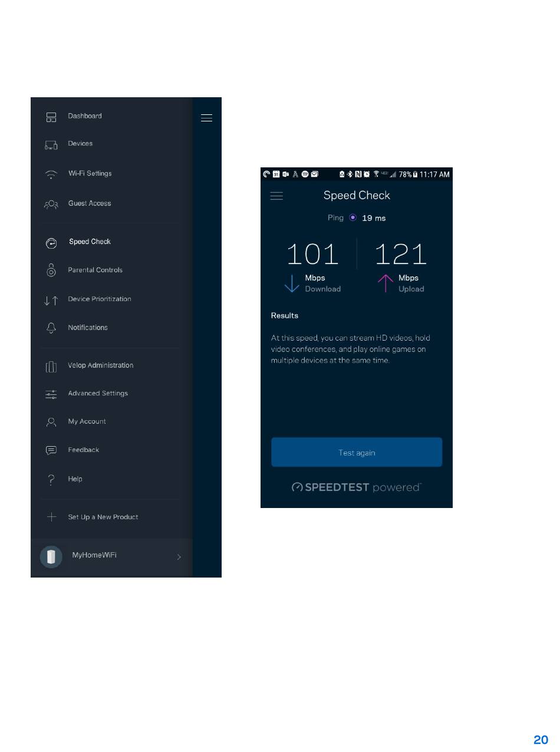
Task: Tap the Bluetooth icon in status bar
Action: click(x=349, y=174)
